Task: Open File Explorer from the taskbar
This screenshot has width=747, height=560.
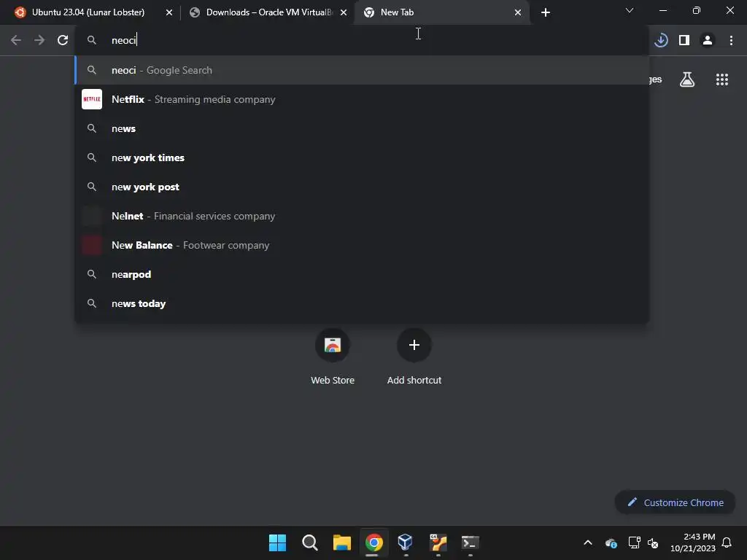Action: click(341, 542)
